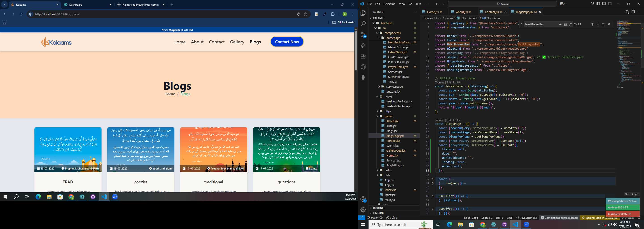This screenshot has width=644, height=229.
Task: Split the editor to the right
Action: (x=633, y=12)
